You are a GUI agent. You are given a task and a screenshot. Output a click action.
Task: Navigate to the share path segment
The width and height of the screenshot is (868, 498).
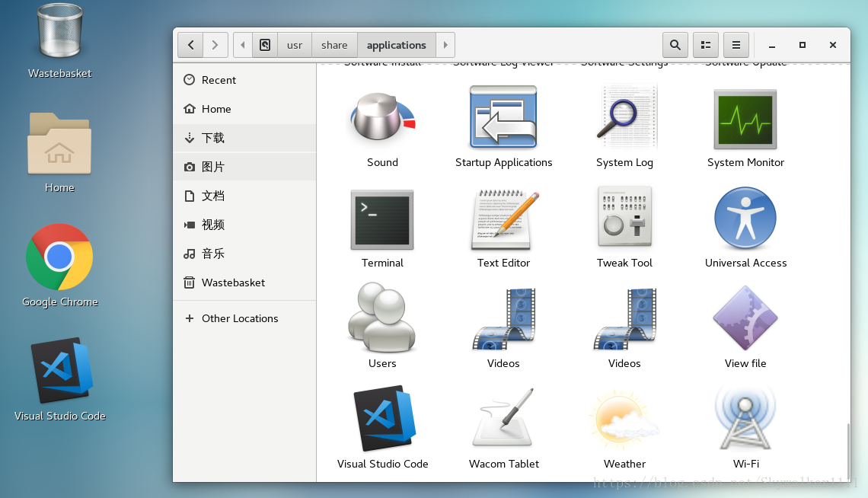tap(334, 45)
